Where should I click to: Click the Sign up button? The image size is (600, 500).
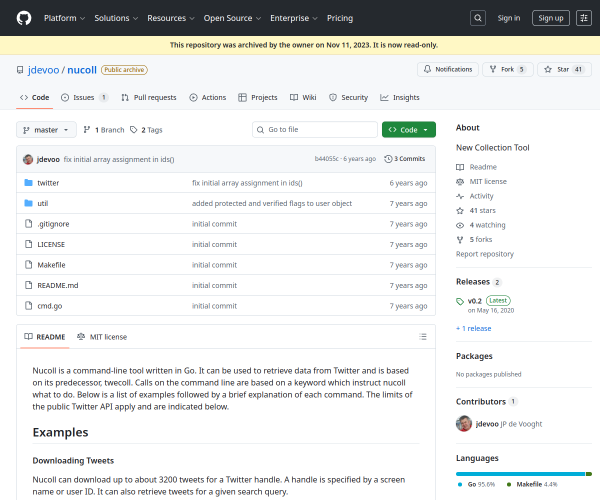pos(551,18)
